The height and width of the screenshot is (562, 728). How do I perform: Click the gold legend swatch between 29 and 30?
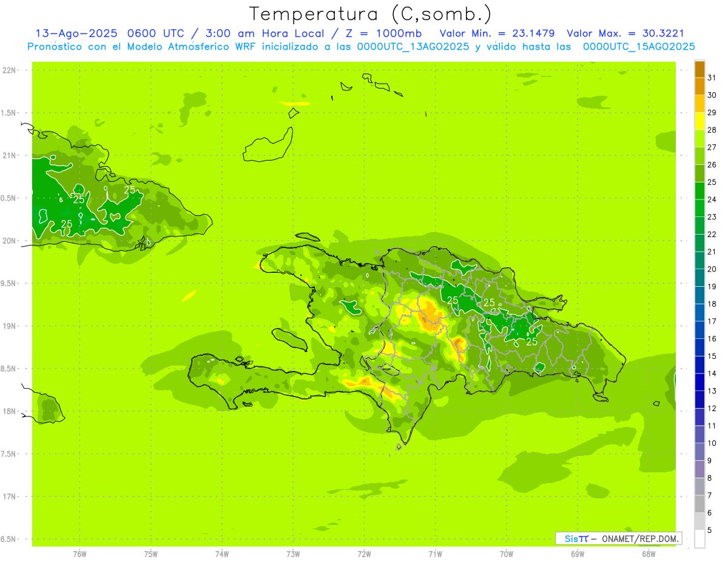pyautogui.click(x=699, y=104)
